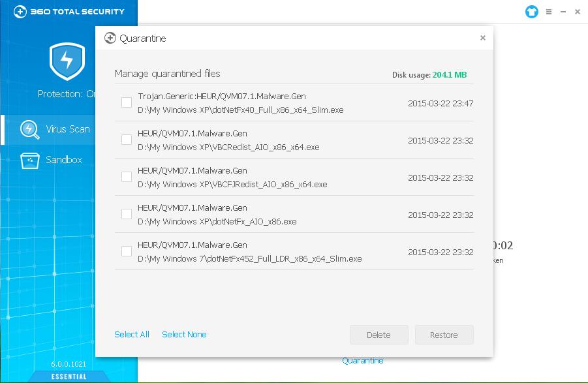Click the Restore button
This screenshot has width=588, height=383.
(x=444, y=335)
